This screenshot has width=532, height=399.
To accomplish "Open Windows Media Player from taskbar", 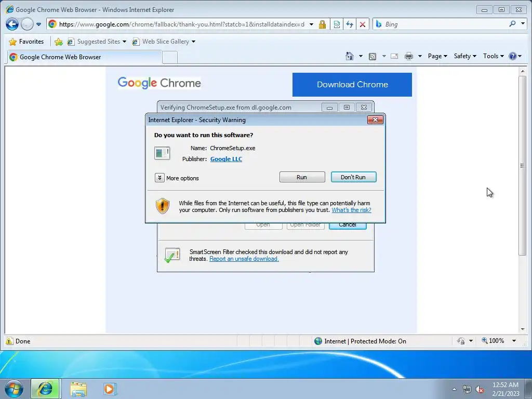I will point(110,389).
